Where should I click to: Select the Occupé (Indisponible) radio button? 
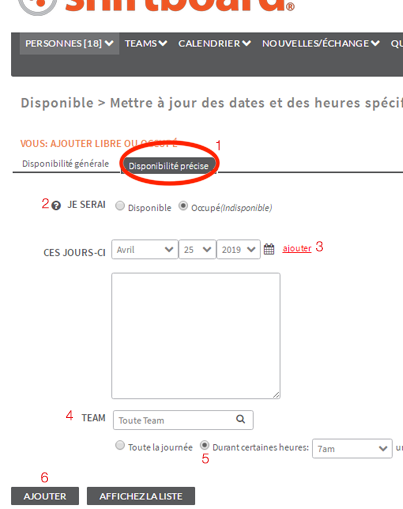pyautogui.click(x=183, y=206)
